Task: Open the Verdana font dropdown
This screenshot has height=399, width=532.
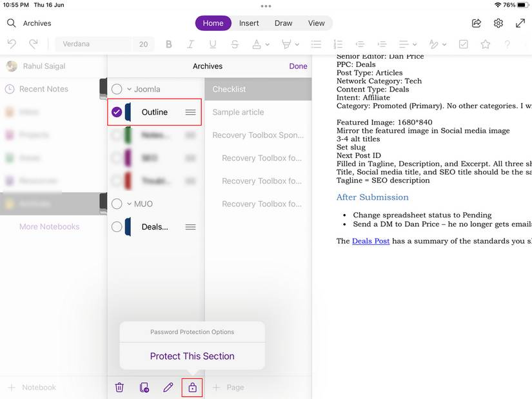Action: (x=94, y=44)
